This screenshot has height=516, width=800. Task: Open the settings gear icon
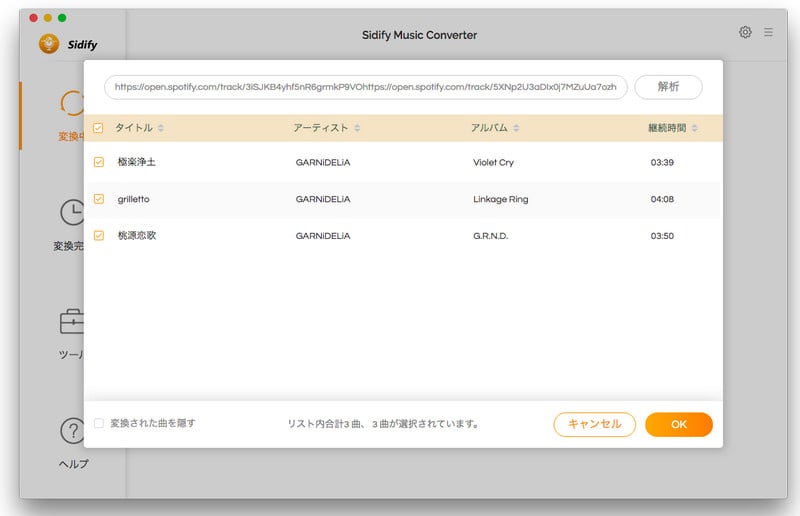click(745, 32)
